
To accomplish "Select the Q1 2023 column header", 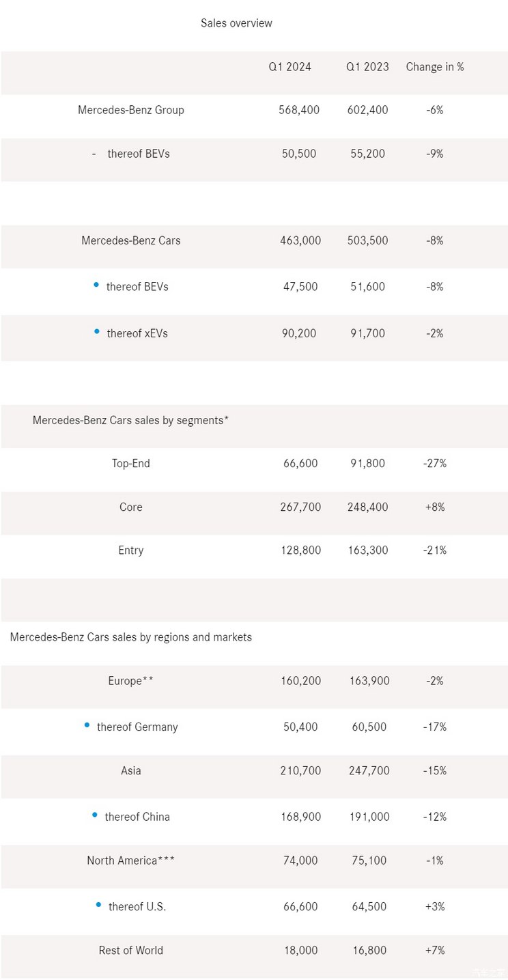I will coord(367,67).
